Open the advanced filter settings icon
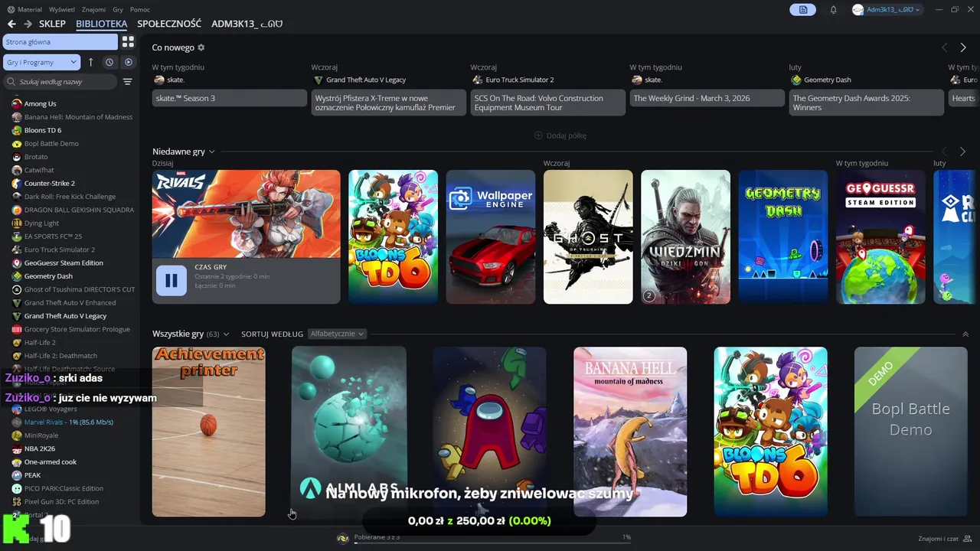 point(128,82)
